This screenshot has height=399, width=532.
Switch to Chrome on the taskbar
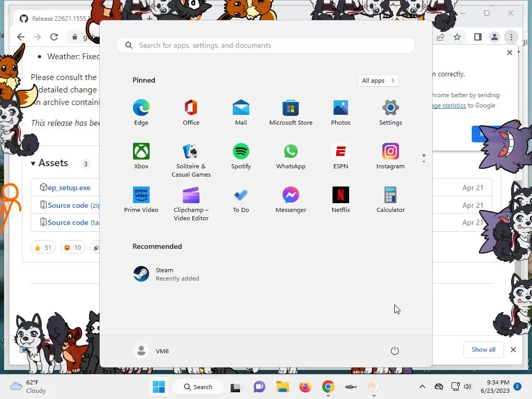point(328,387)
